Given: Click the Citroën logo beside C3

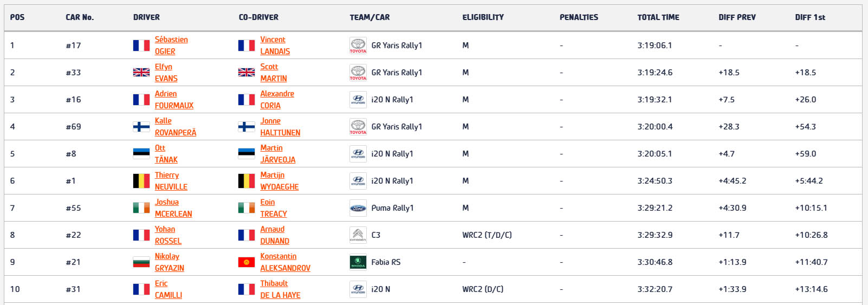Looking at the screenshot, I should [358, 235].
